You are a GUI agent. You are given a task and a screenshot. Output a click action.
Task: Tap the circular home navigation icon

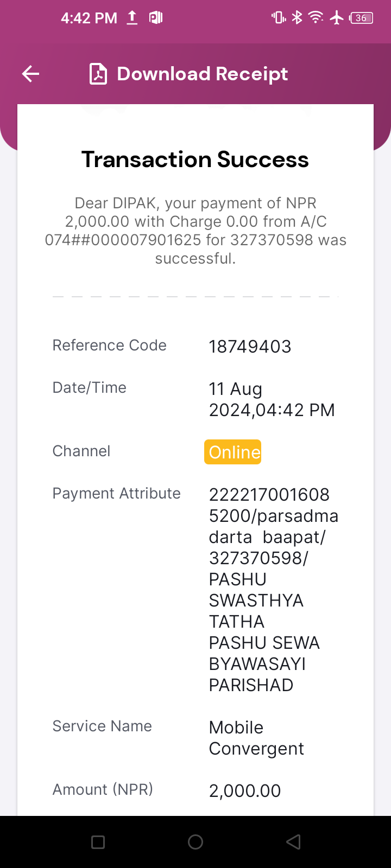pyautogui.click(x=195, y=842)
